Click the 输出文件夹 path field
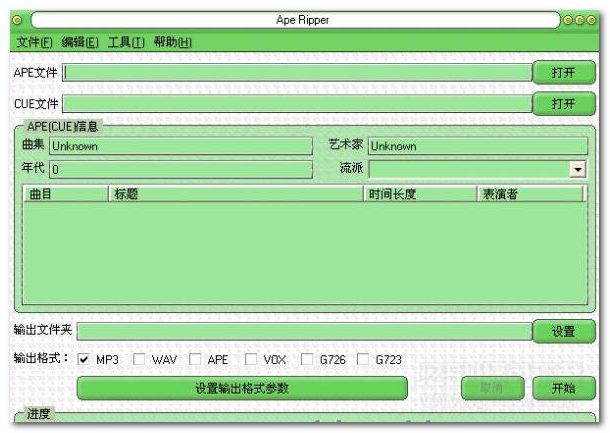 [305, 331]
